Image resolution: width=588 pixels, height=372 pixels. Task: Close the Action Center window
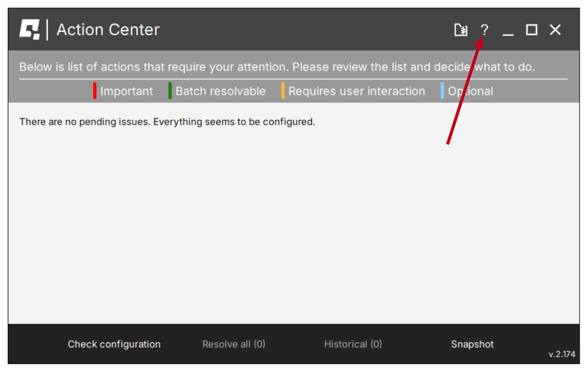click(555, 30)
